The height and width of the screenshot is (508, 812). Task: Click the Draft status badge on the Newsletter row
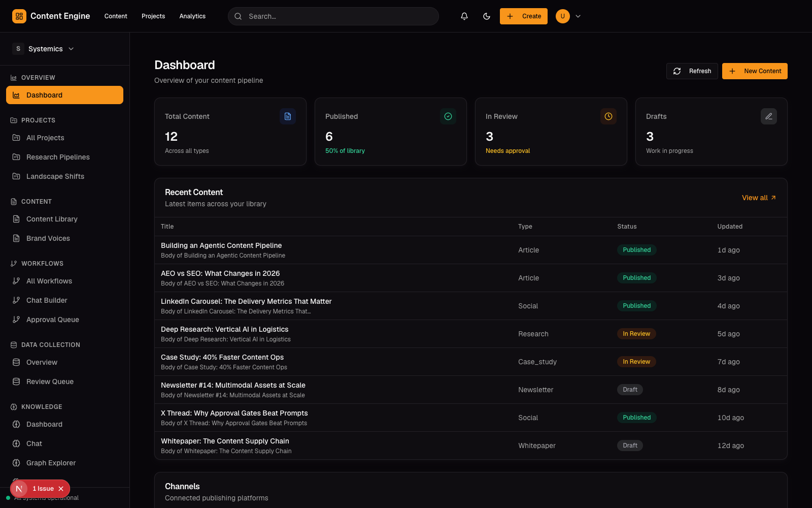pos(630,390)
